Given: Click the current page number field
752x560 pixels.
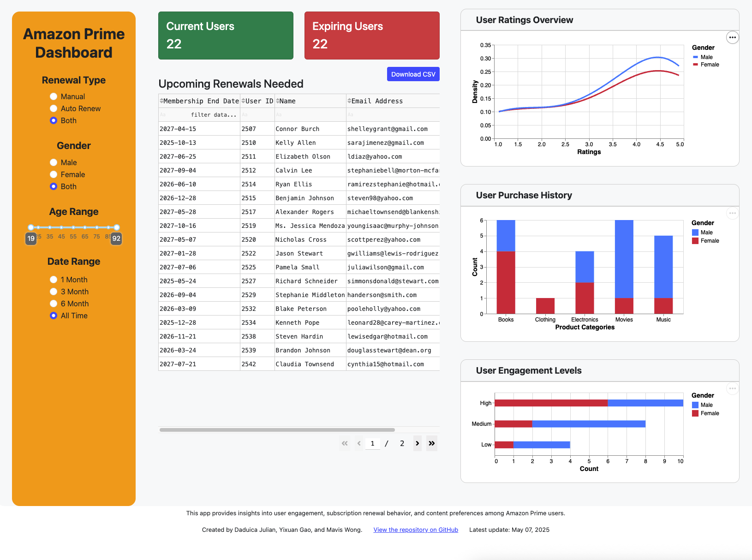Looking at the screenshot, I should 372,443.
